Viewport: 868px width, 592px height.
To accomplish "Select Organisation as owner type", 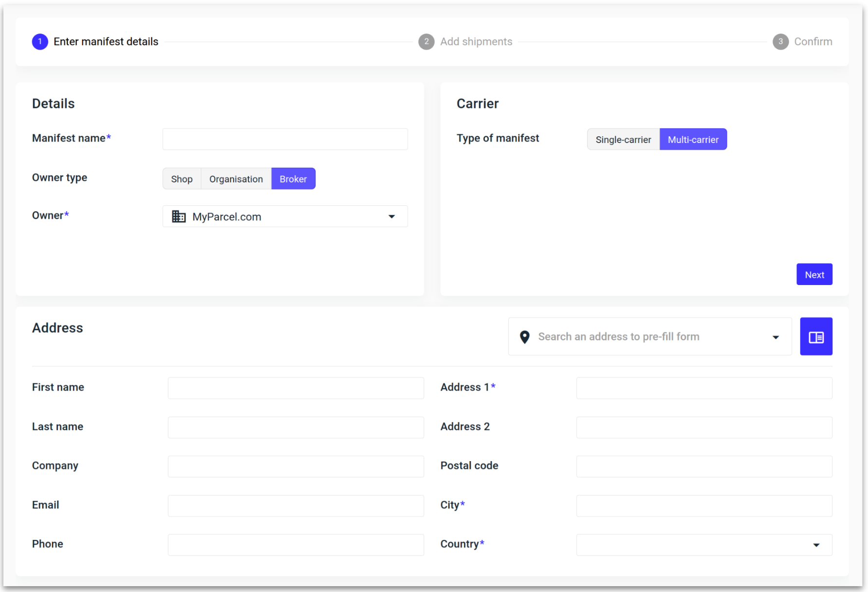I will [236, 179].
